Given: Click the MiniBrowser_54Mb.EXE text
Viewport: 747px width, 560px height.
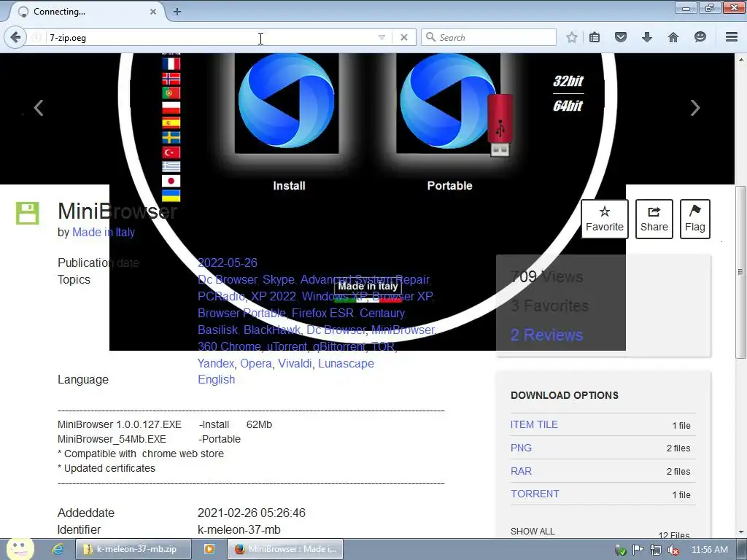Looking at the screenshot, I should click(112, 439).
